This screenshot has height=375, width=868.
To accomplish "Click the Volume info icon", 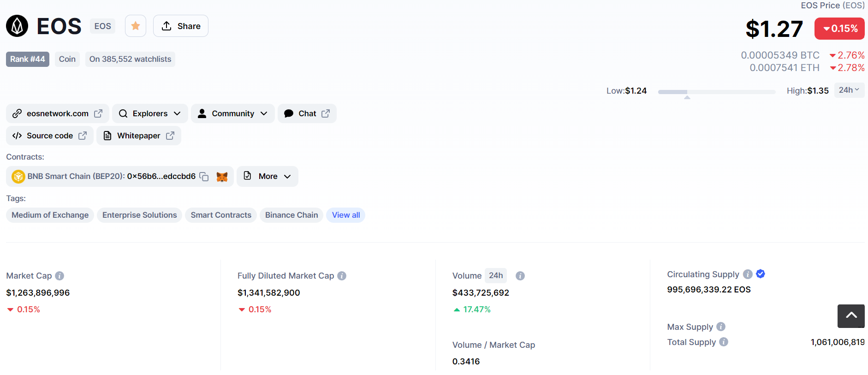I will click(520, 276).
